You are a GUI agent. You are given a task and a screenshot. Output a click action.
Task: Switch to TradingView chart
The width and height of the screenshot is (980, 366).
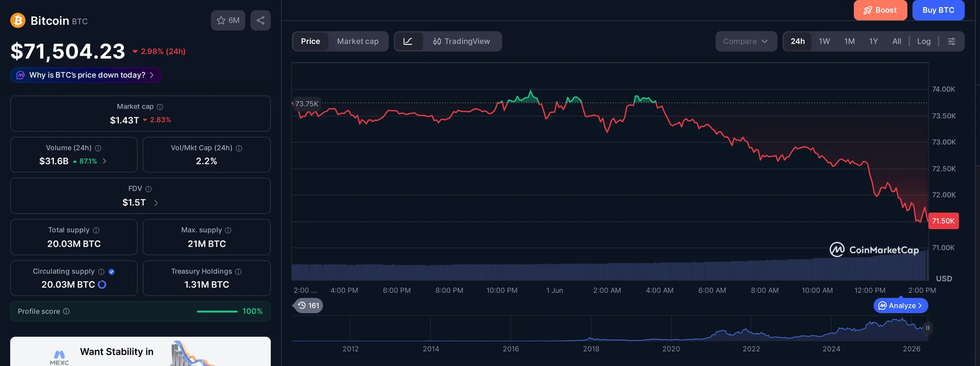461,41
